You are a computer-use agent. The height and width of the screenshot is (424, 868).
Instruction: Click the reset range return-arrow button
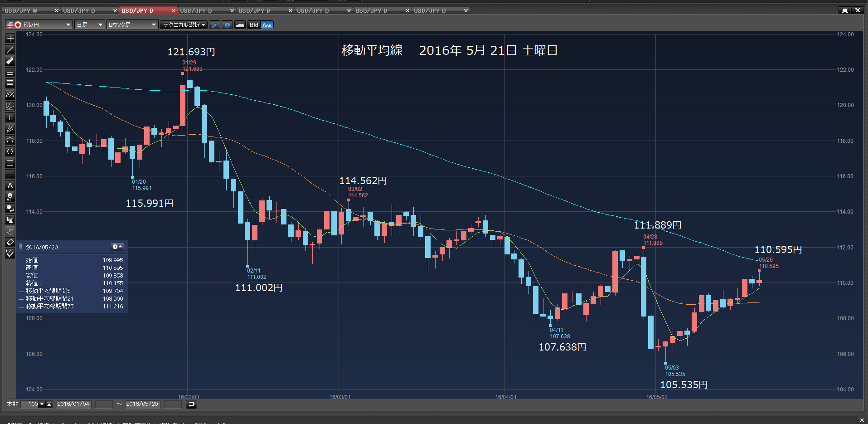pyautogui.click(x=191, y=404)
